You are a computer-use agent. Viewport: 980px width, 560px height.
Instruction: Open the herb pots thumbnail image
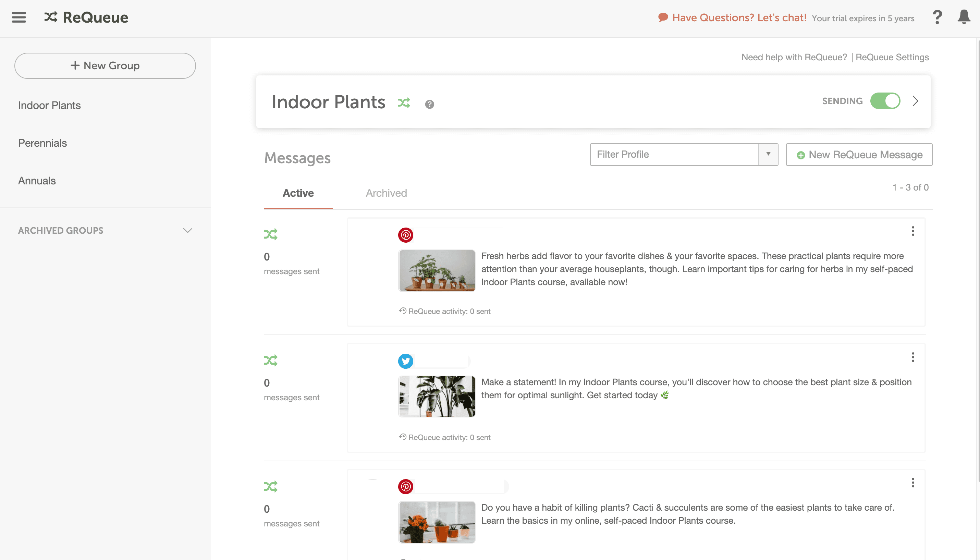437,270
